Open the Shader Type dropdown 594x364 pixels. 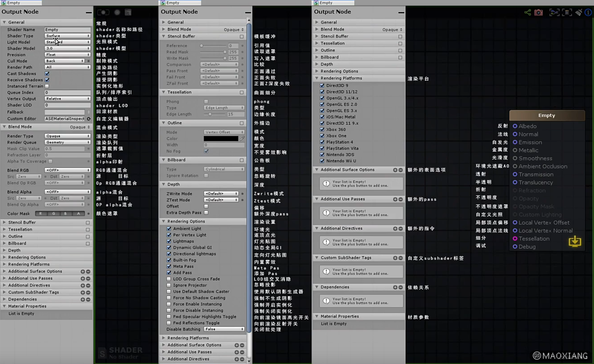coord(67,36)
